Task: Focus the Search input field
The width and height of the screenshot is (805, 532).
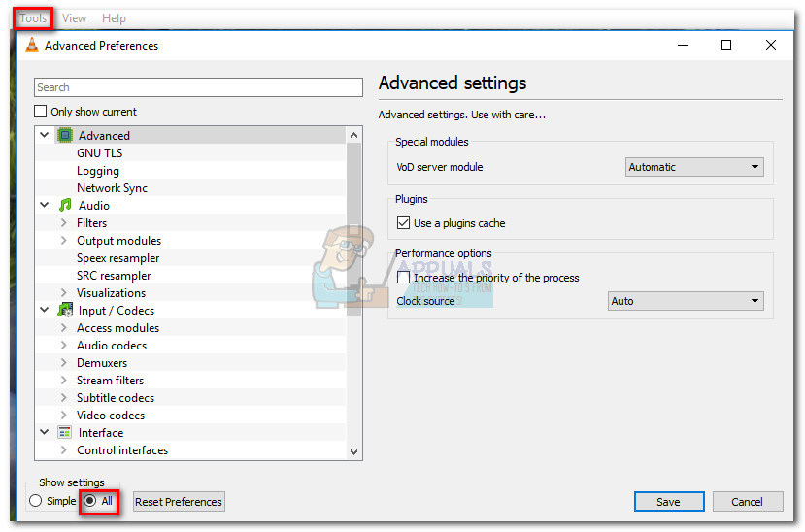Action: (198, 87)
